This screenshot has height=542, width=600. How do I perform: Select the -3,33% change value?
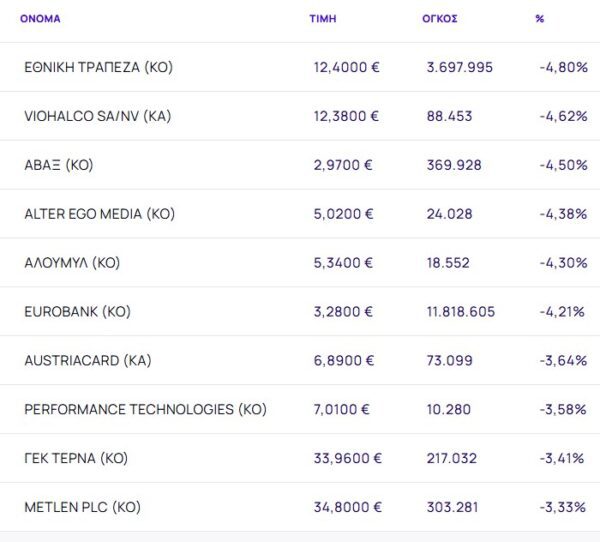(x=562, y=508)
